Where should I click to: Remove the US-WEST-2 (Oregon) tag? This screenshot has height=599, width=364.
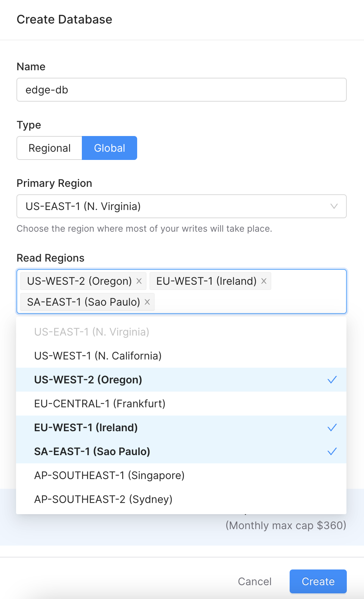[x=139, y=281]
